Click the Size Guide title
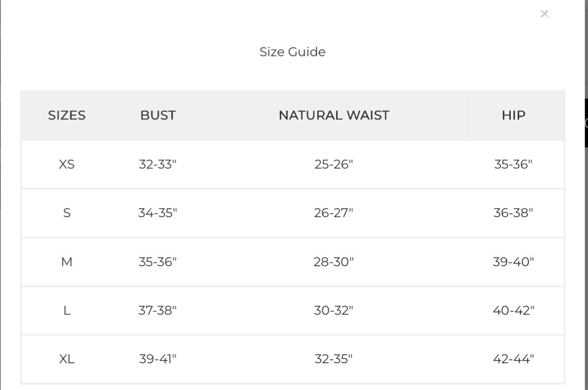The image size is (588, 390). pyautogui.click(x=293, y=52)
